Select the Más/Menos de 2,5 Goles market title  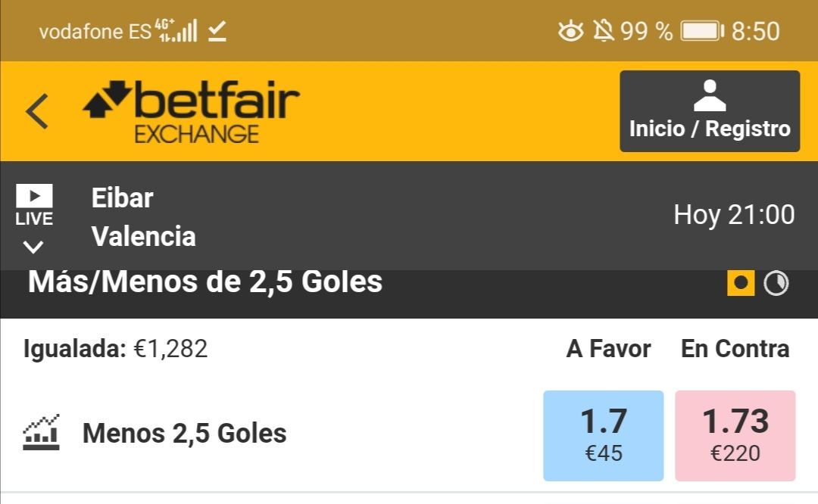click(x=205, y=282)
